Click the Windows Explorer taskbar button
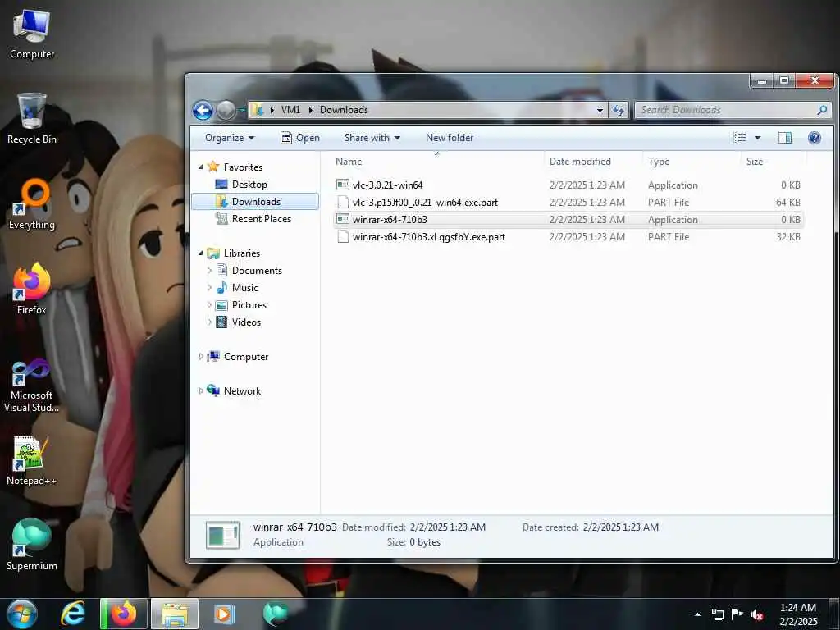 point(175,614)
